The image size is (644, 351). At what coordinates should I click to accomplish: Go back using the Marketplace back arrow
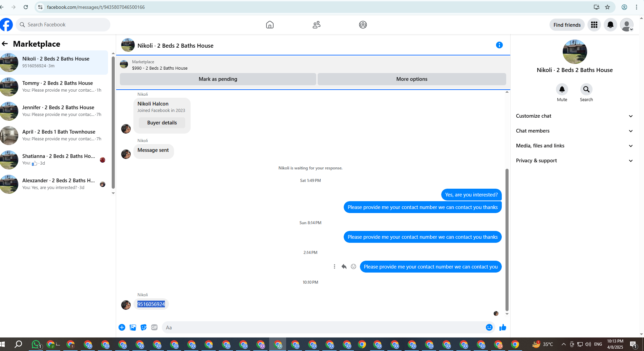5,44
